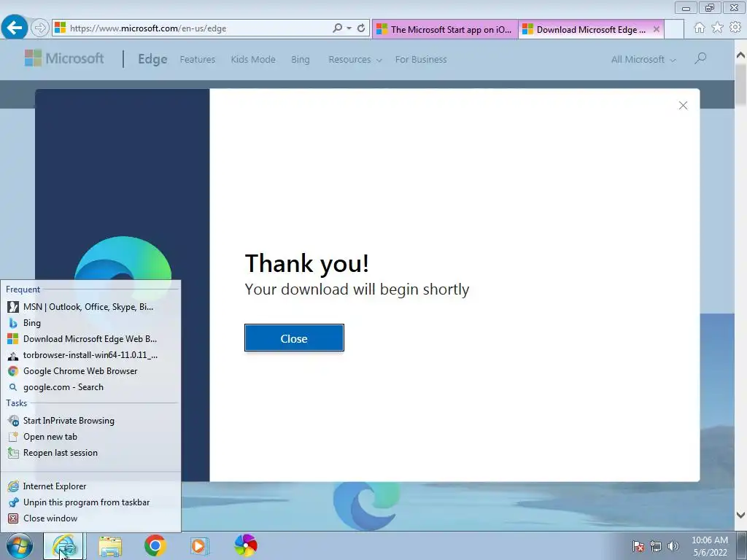Click the network tray icon
Viewport: 747px width, 560px height.
pos(656,546)
